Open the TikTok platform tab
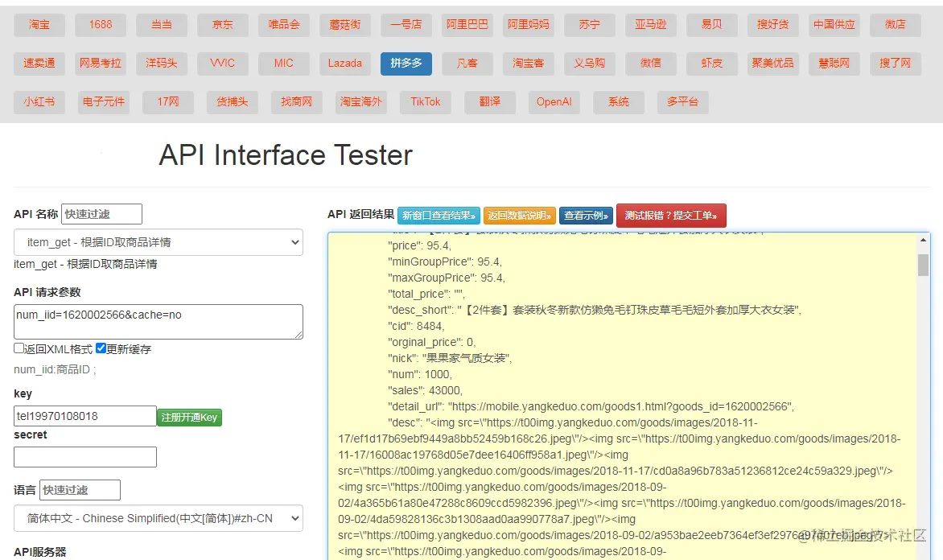 point(426,102)
